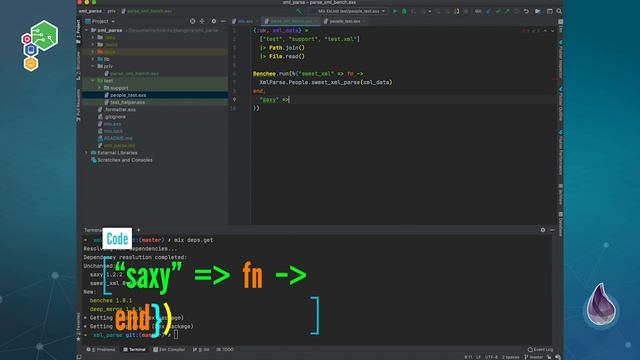Collapse the xml_parse root project node
Screen dimensions: 640x360
(87, 30)
